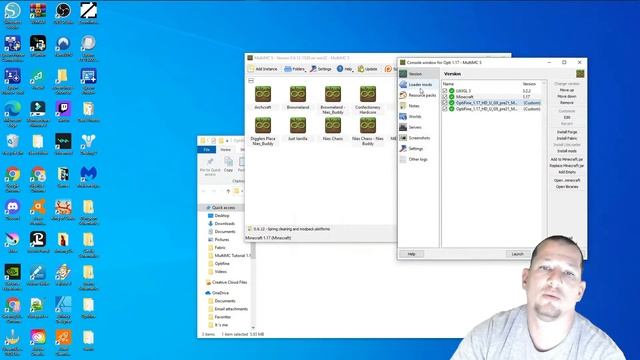Click the Move up button

pos(567,90)
